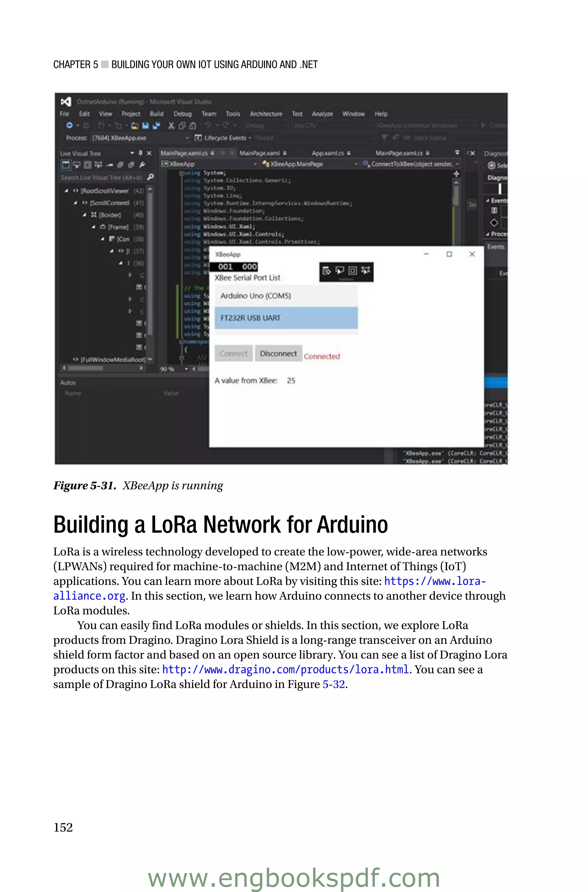This screenshot has height=892, width=588.
Task: Click Display Layout Adorners icon in XBeeApp overlay
Action: [x=353, y=270]
